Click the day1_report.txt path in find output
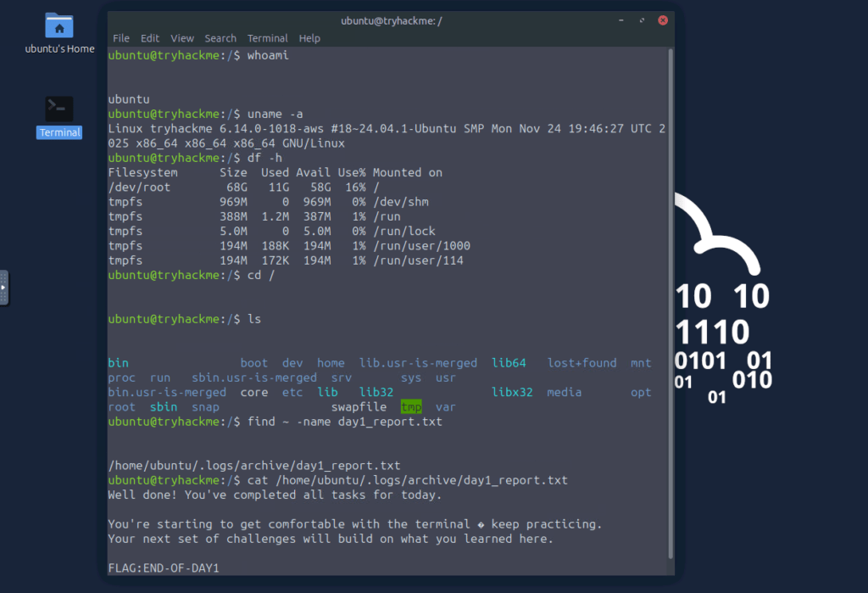The width and height of the screenshot is (868, 593). (254, 466)
